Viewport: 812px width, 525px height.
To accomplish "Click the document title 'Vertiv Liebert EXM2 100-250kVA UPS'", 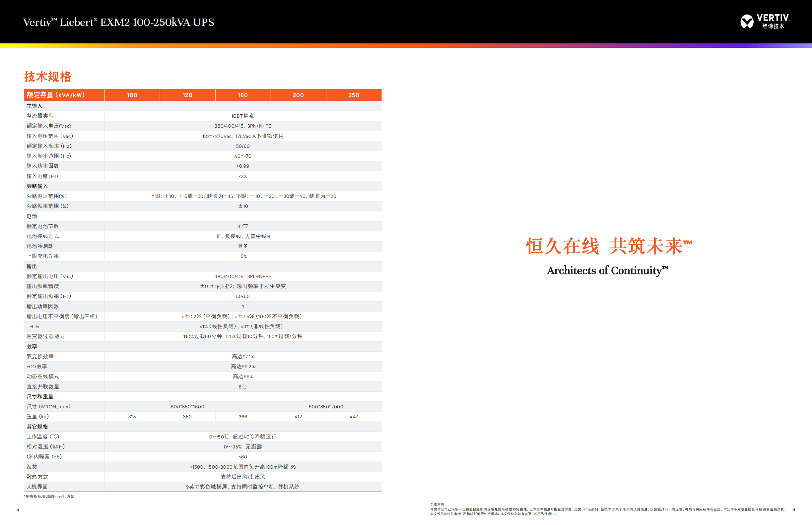I will point(118,22).
